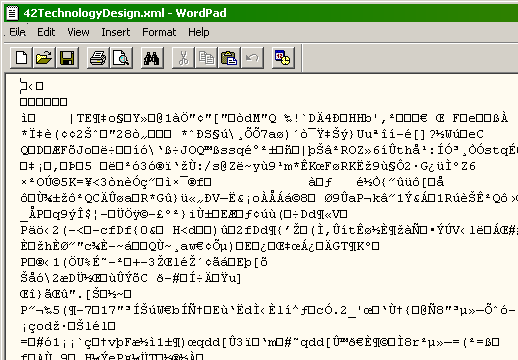
Task: Click the Find binoculars icon
Action: [x=152, y=58]
